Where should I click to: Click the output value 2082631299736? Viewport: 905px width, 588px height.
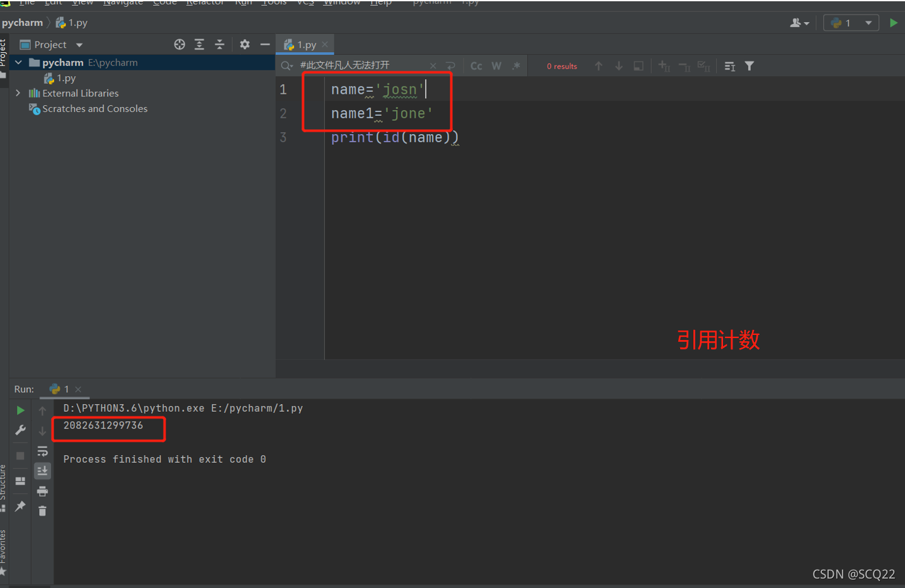[x=103, y=426]
